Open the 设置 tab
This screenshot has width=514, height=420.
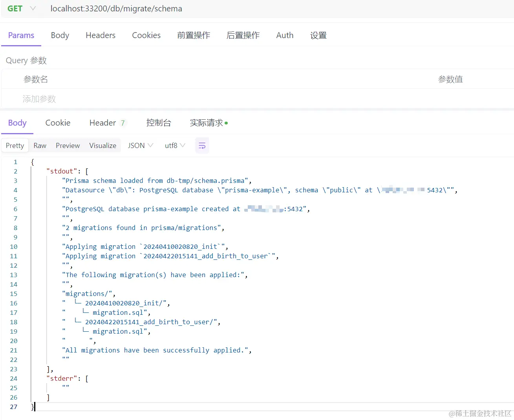(x=318, y=35)
